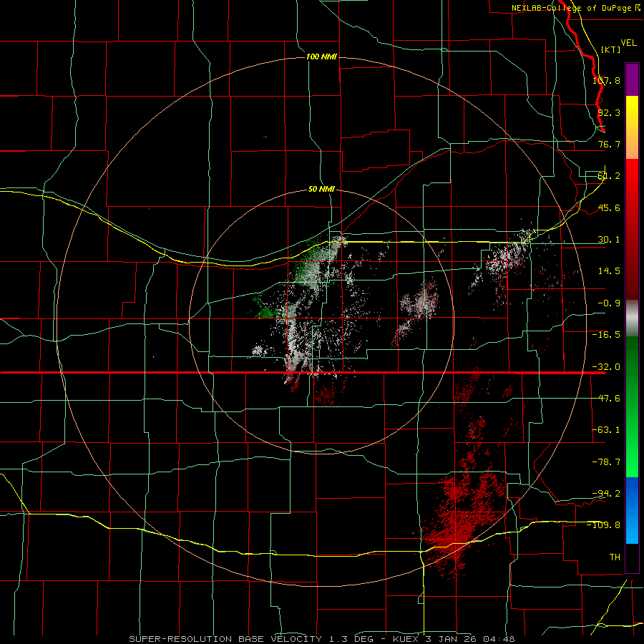
Task: Click the [KT] units label
Action: (611, 49)
